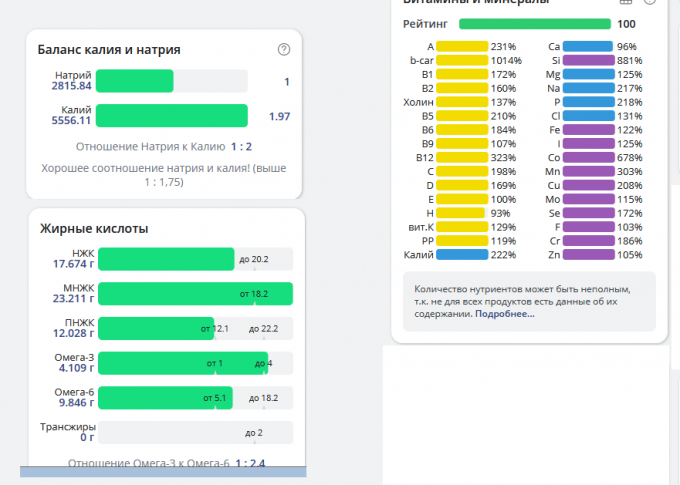Click the yellow vitamin D bar

point(462,185)
